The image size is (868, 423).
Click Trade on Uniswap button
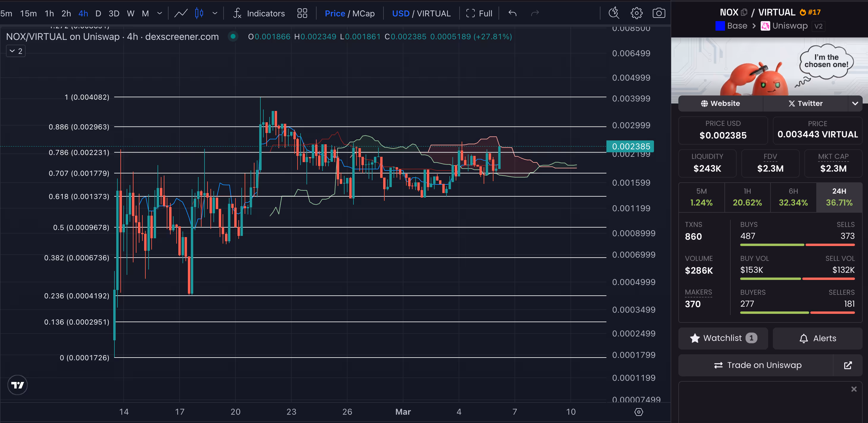(x=757, y=365)
